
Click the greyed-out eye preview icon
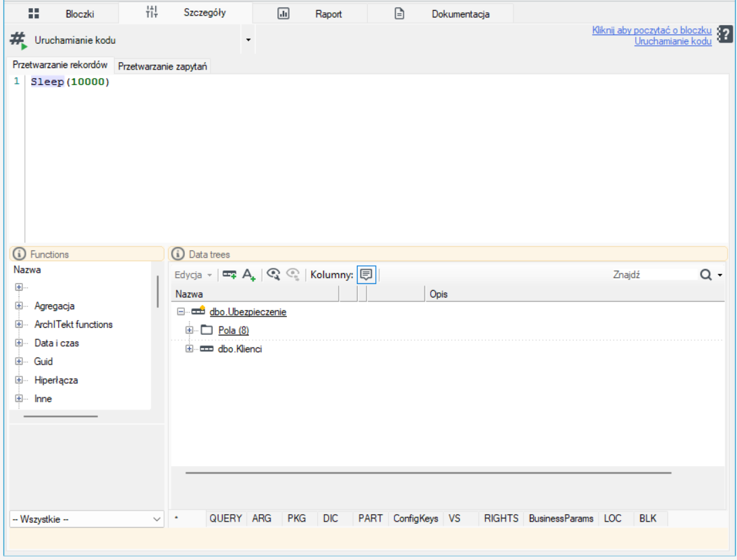pyautogui.click(x=293, y=275)
